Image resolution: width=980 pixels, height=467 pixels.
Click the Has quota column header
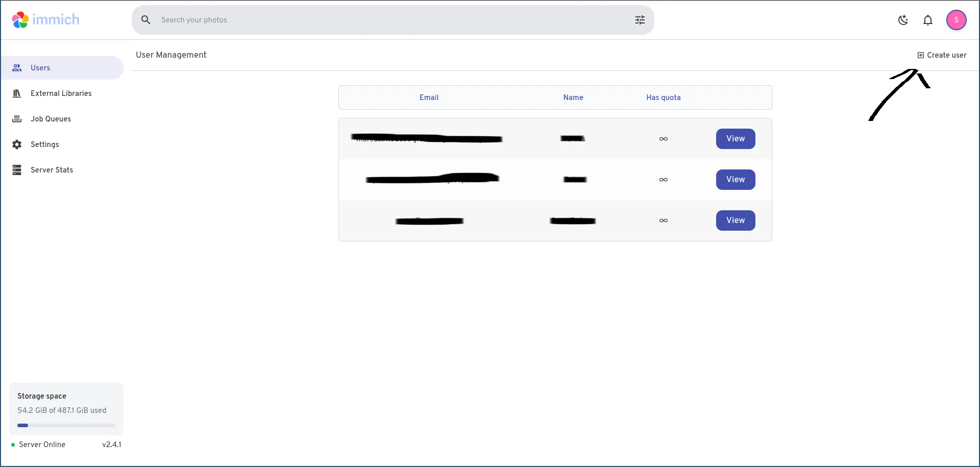[663, 97]
